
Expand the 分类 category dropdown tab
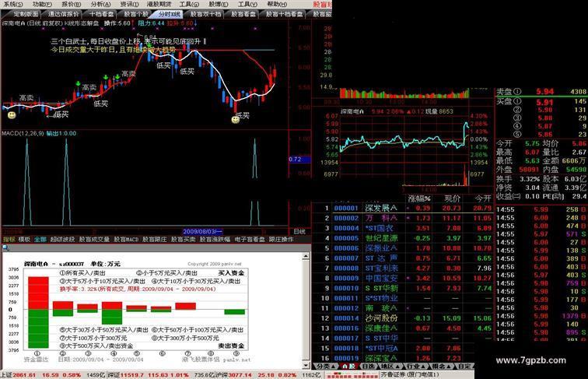tap(325, 366)
